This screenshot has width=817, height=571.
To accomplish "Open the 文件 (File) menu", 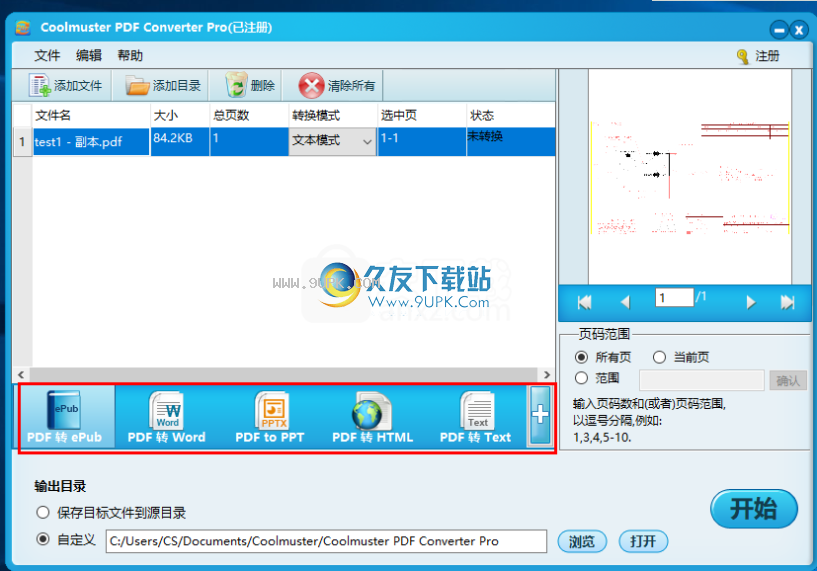I will tap(47, 55).
